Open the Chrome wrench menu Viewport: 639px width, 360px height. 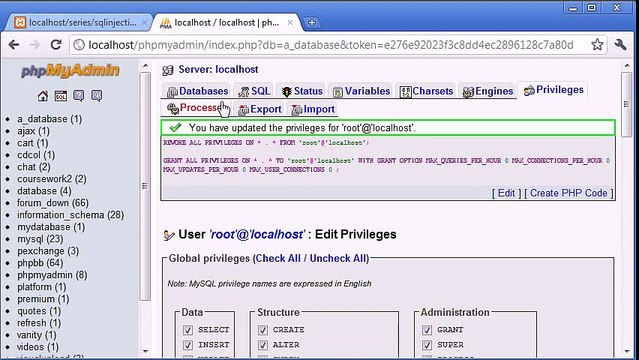point(620,44)
